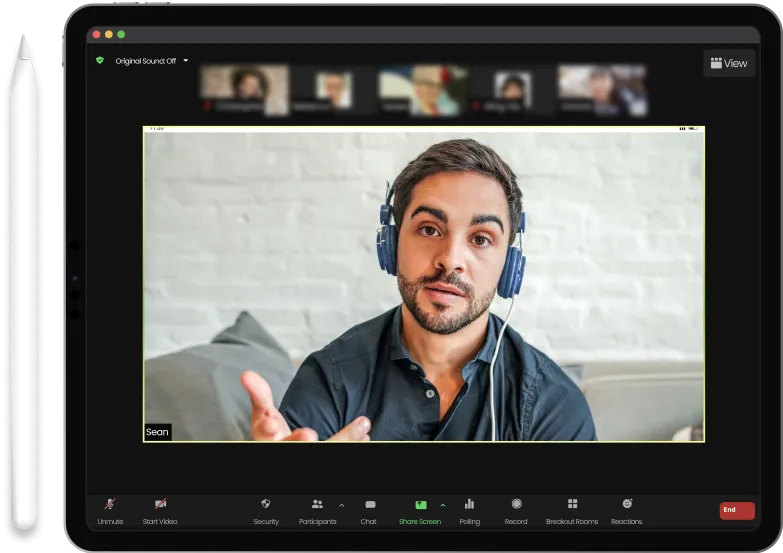
Task: Expand the Share Screen options chevron
Action: 443,505
